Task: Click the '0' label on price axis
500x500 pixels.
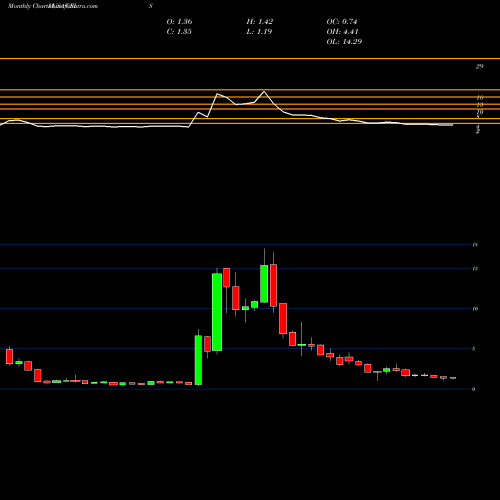Action: pos(473,389)
